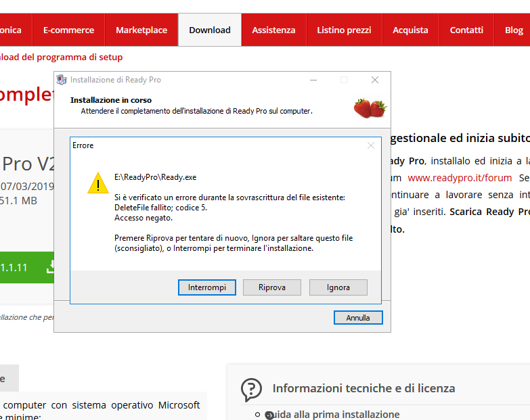This screenshot has height=420, width=530.
Task: Click Ignora to skip this file
Action: [x=338, y=287]
